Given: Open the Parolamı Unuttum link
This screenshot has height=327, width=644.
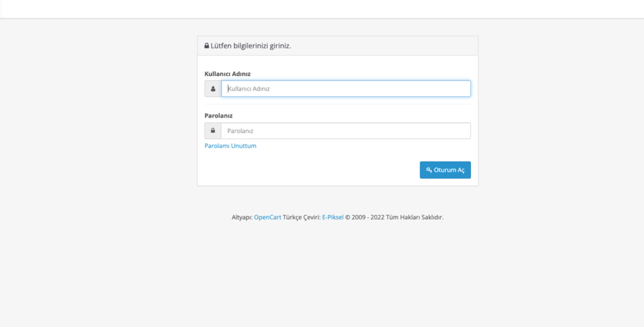Looking at the screenshot, I should [x=230, y=146].
